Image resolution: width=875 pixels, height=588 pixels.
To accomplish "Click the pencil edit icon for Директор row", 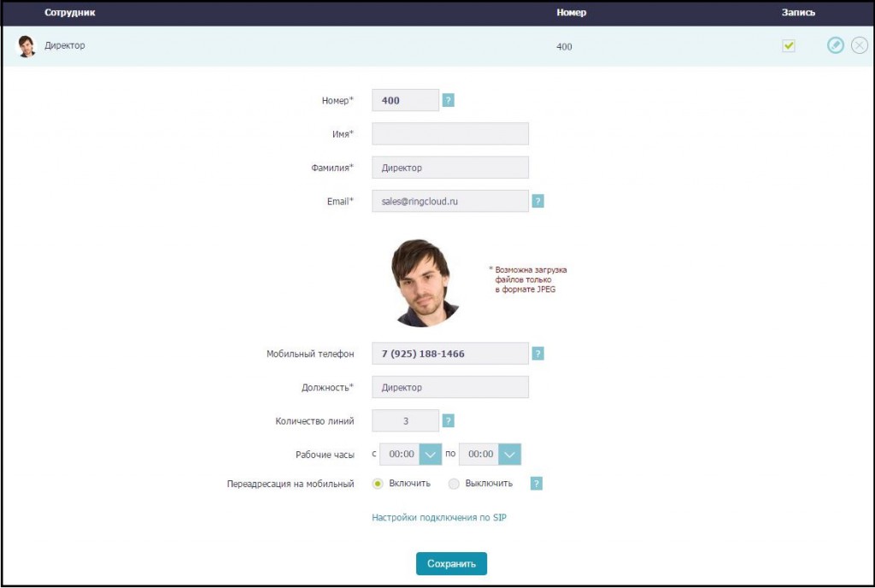I will pos(835,45).
